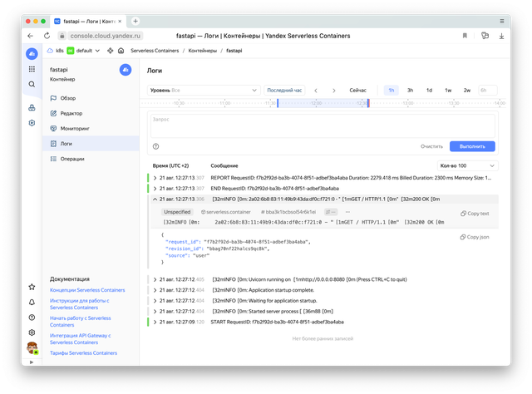
Task: Click the query help question-mark icon
Action: [155, 146]
